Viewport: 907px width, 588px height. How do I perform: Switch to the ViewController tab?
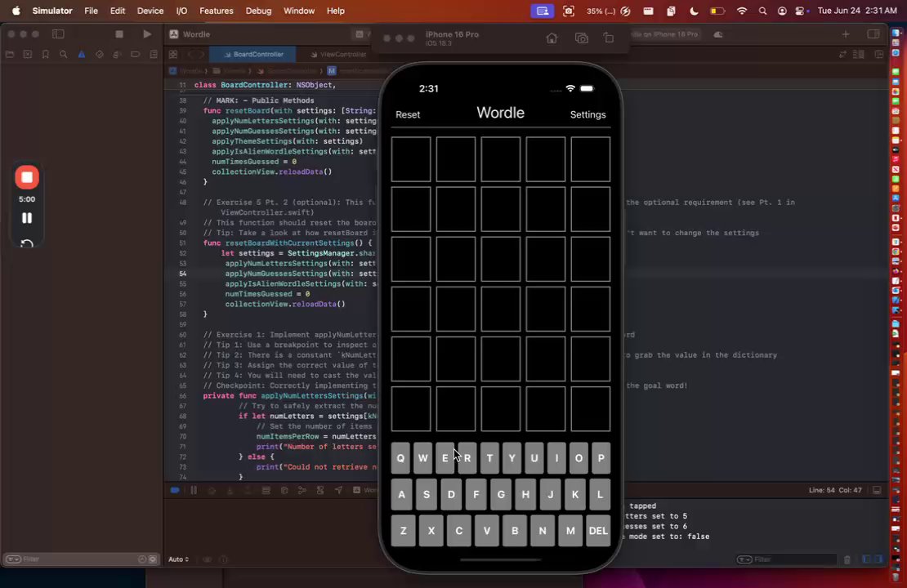tap(337, 55)
